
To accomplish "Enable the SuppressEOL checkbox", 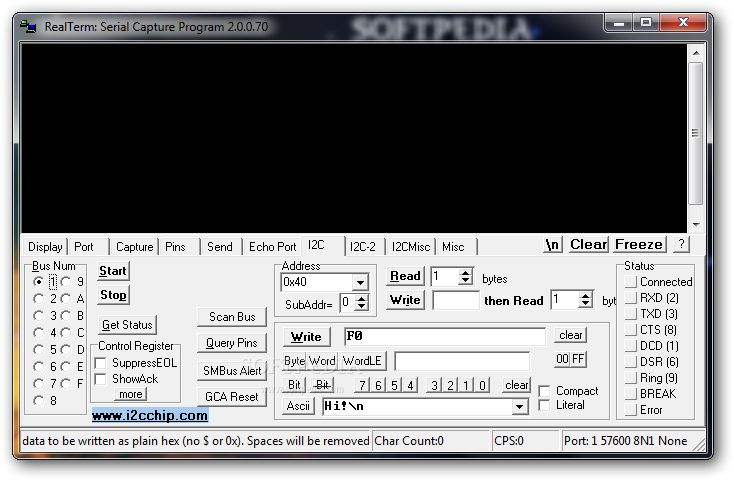I will [100, 363].
